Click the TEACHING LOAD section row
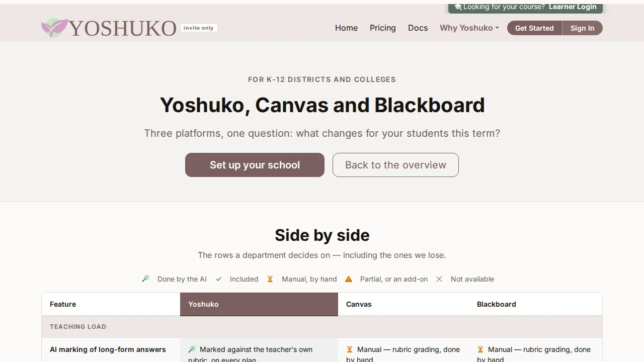This screenshot has width=644, height=362. (x=322, y=327)
